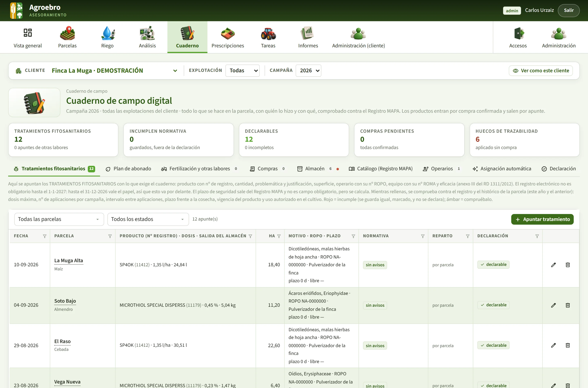Image resolution: width=588 pixels, height=388 pixels.
Task: Open the Catálogo (Registro MAPA) tab
Action: (x=381, y=169)
